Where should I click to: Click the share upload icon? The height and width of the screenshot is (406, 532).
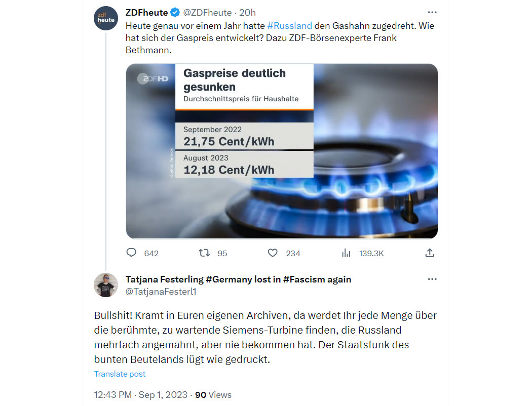[430, 253]
